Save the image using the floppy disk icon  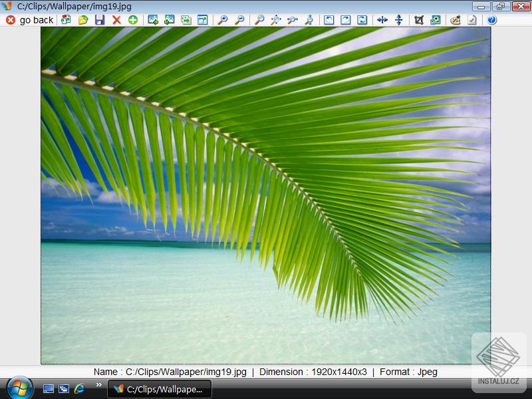[x=100, y=20]
